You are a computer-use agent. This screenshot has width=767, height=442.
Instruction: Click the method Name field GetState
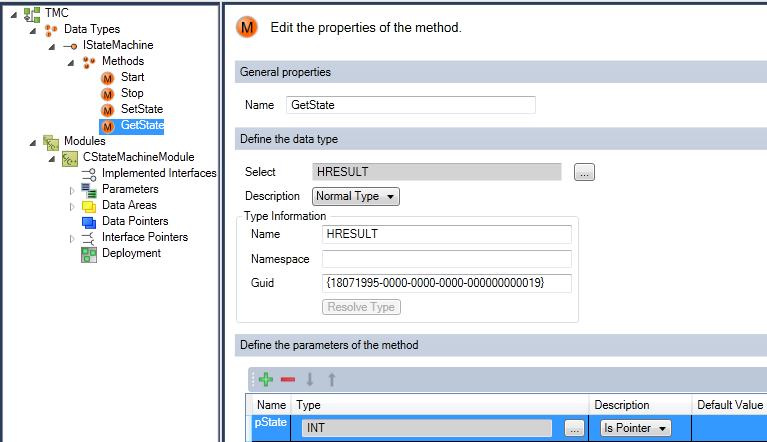[x=410, y=105]
